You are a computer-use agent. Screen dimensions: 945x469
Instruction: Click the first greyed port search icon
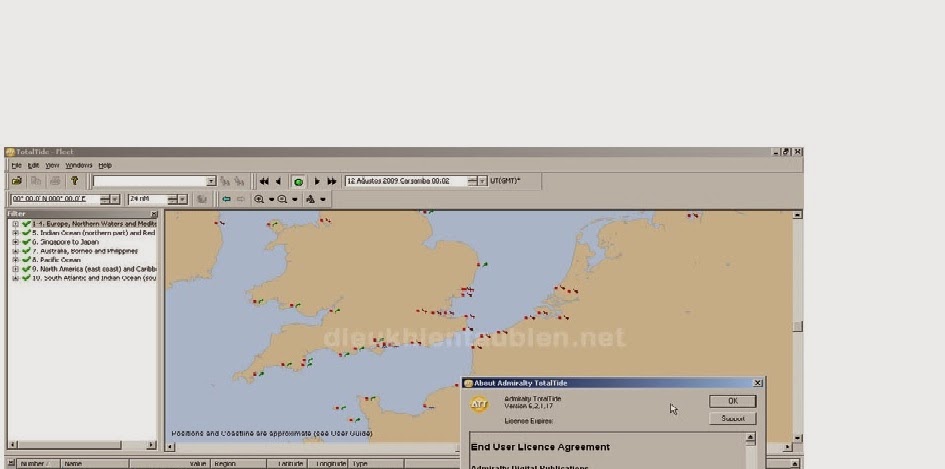click(225, 181)
